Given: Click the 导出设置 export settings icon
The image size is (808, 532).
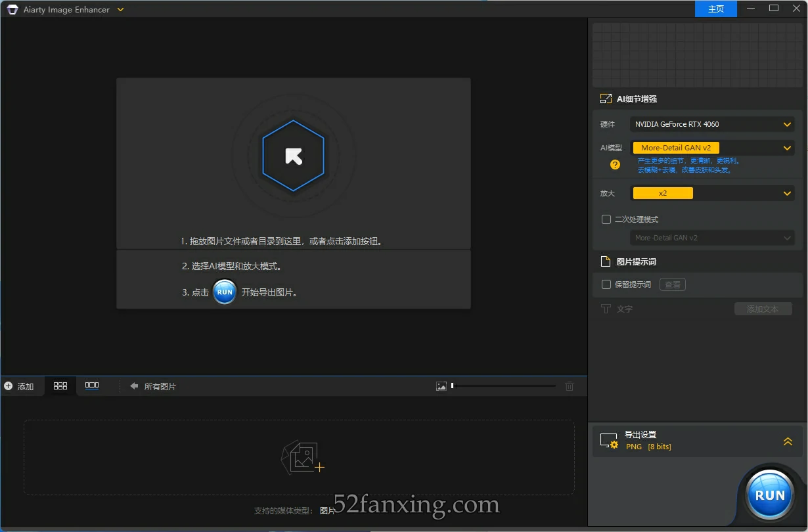Looking at the screenshot, I should point(609,441).
